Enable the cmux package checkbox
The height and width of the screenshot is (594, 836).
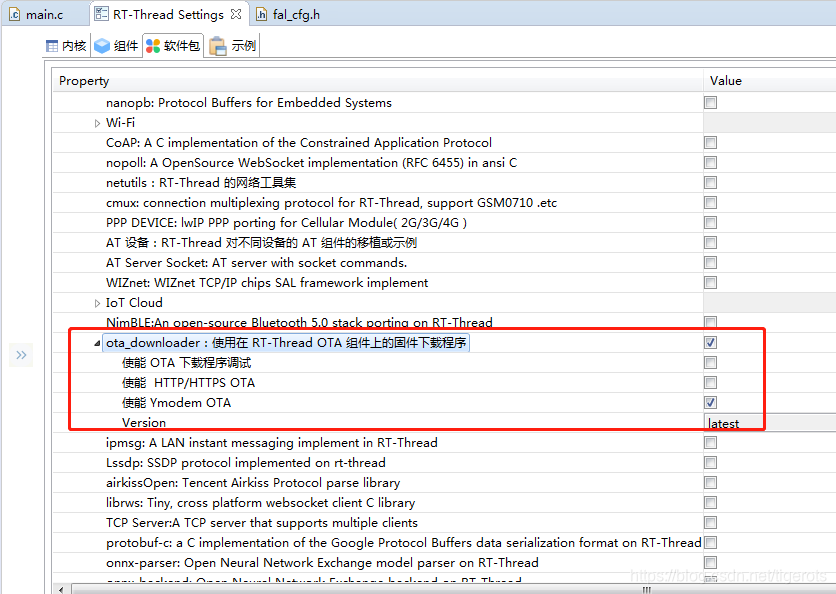(x=710, y=203)
